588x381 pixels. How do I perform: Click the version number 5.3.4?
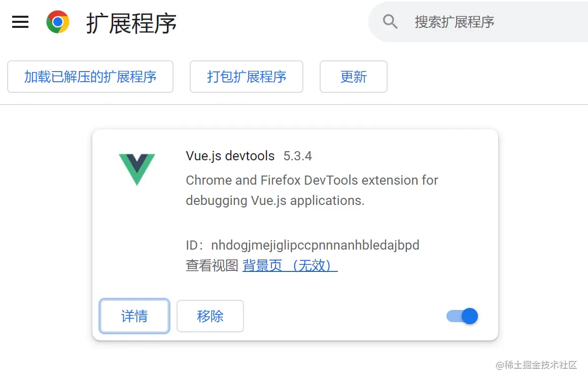297,156
